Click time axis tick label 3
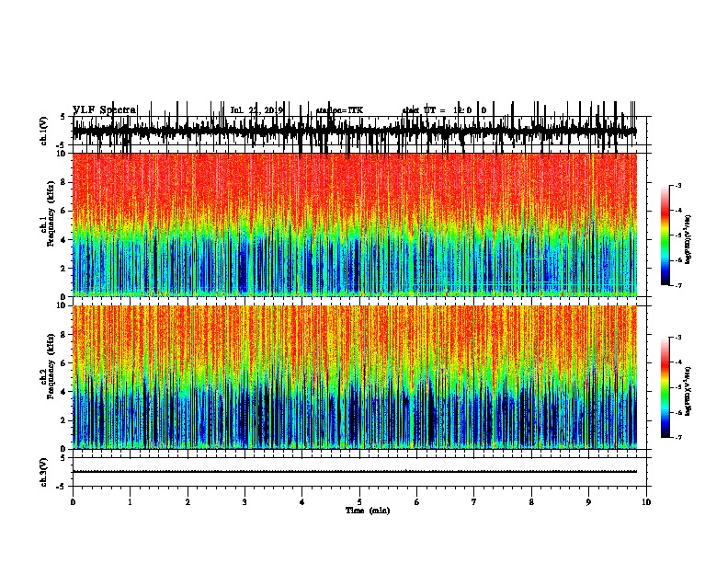The width and height of the screenshot is (728, 563). pyautogui.click(x=245, y=502)
